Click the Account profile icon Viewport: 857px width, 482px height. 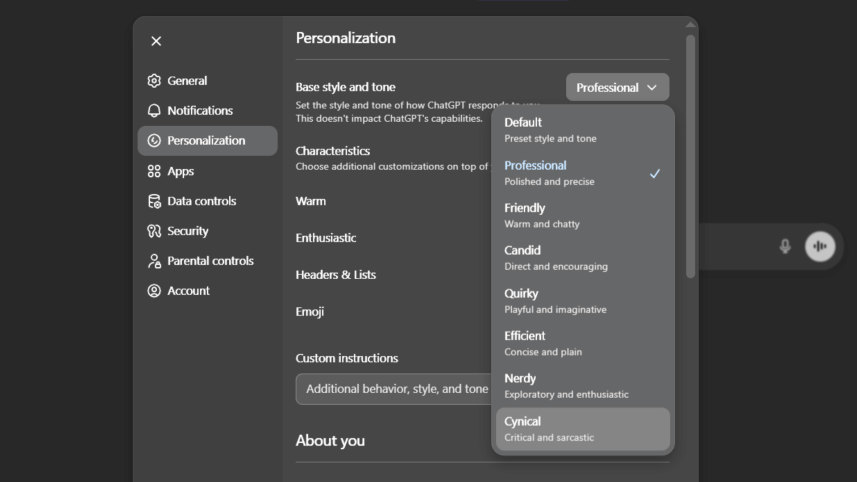154,291
